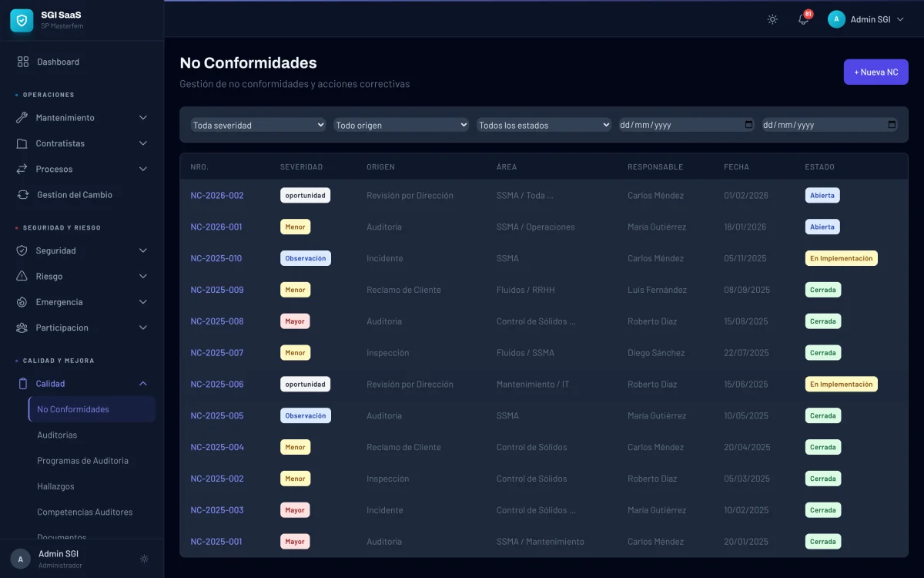
Task: Open the notifications bell
Action: coord(803,19)
